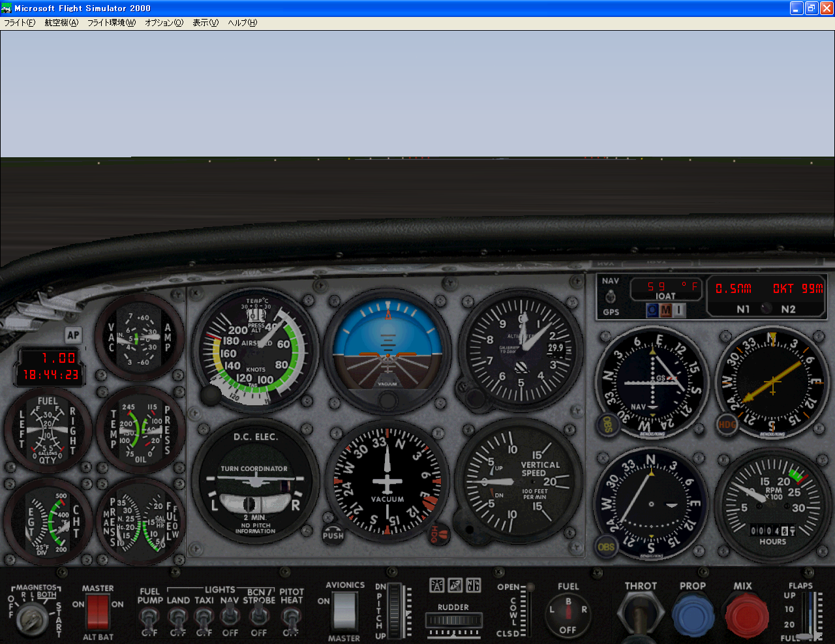Click the manifold pressure/fuel flow gauge
This screenshot has height=644, width=835.
[140, 522]
